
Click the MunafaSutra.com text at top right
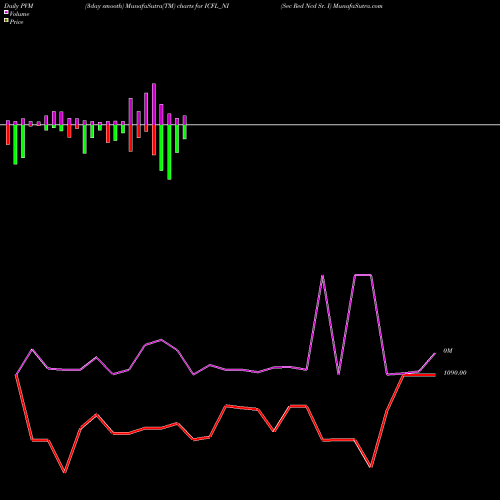coord(358,6)
